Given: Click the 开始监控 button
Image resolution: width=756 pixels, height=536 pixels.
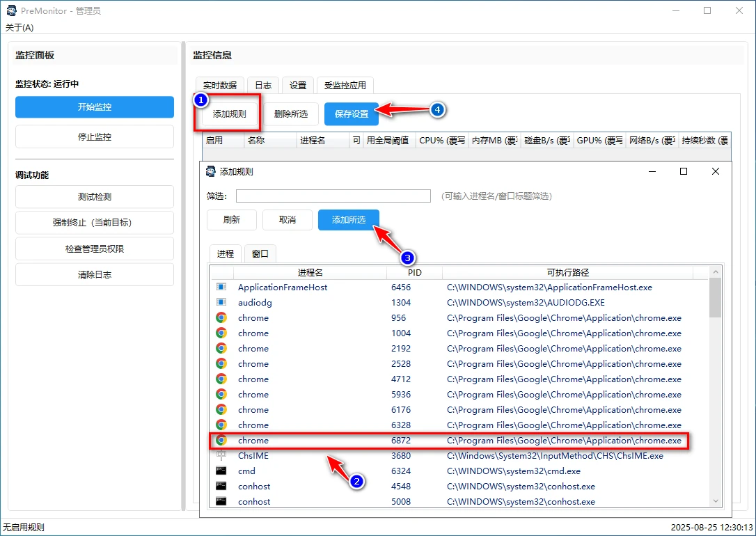Looking at the screenshot, I should pyautogui.click(x=94, y=107).
